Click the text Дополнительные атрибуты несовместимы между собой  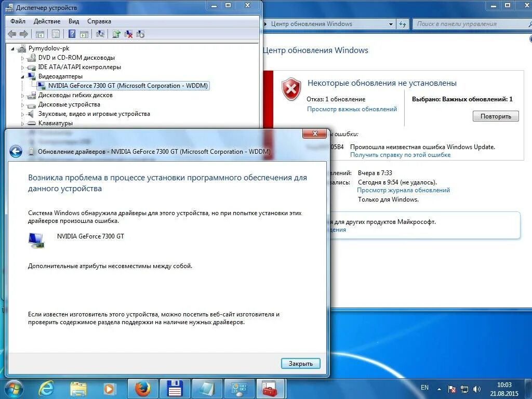click(x=110, y=266)
